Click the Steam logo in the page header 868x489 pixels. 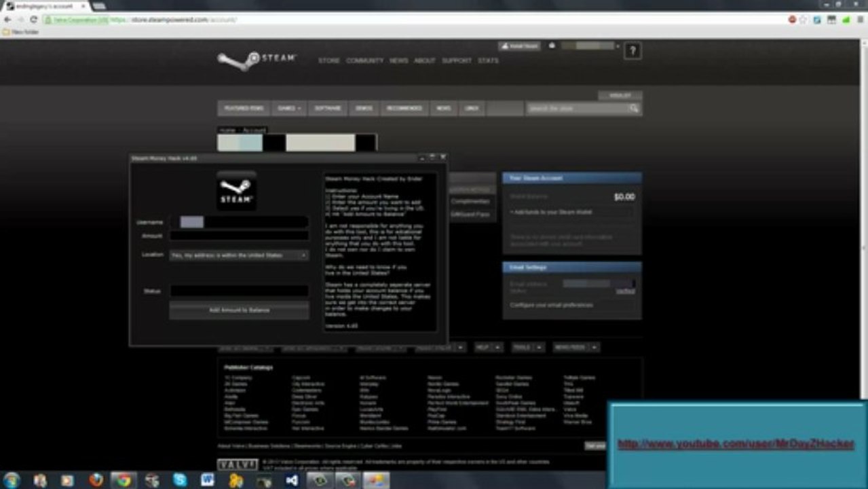click(x=257, y=60)
